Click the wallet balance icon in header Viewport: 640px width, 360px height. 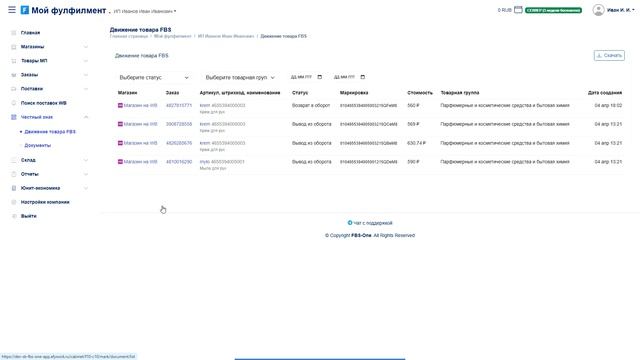[518, 10]
